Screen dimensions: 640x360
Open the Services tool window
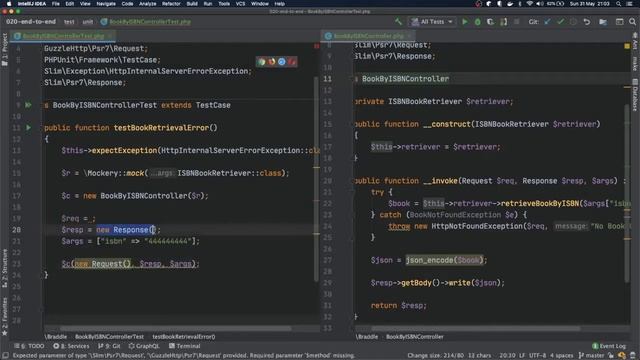point(71,346)
